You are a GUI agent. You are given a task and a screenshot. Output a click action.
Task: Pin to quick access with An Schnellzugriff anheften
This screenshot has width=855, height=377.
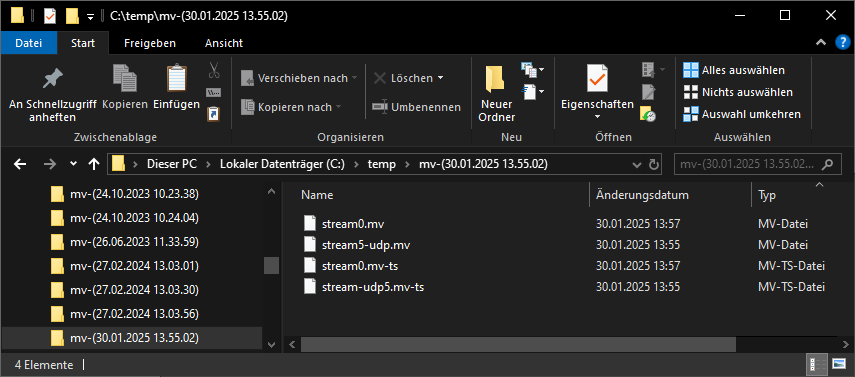(x=52, y=93)
